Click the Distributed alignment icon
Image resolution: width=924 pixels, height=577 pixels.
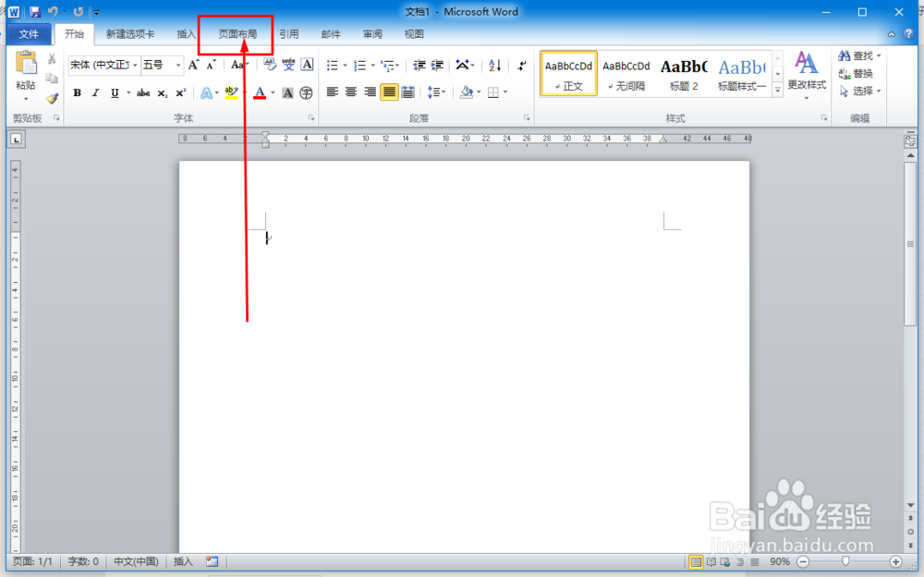(407, 92)
